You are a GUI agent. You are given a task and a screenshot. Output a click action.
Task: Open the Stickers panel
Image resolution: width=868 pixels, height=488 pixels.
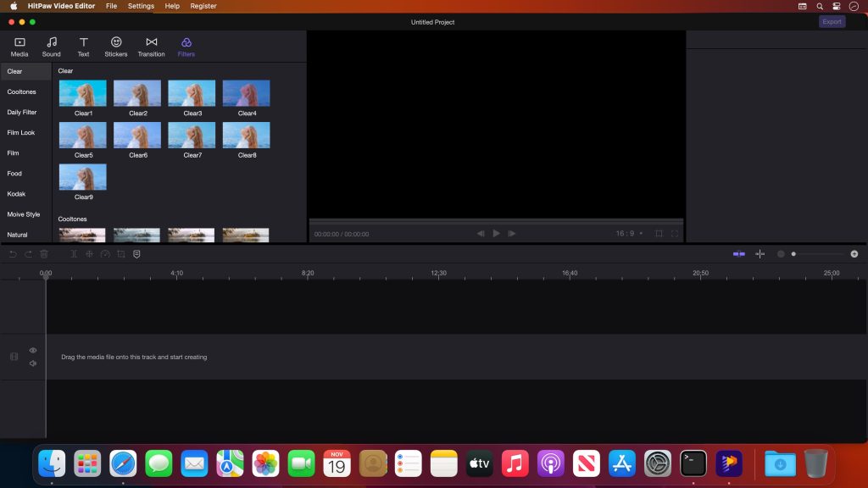click(x=116, y=45)
